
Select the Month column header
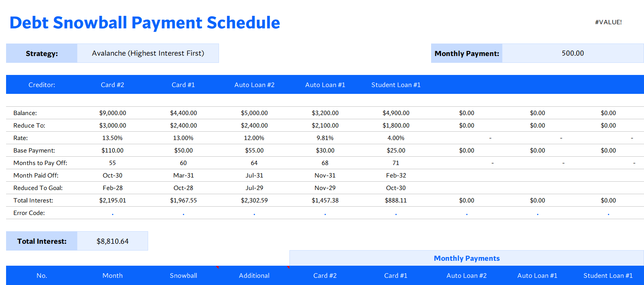point(113,276)
